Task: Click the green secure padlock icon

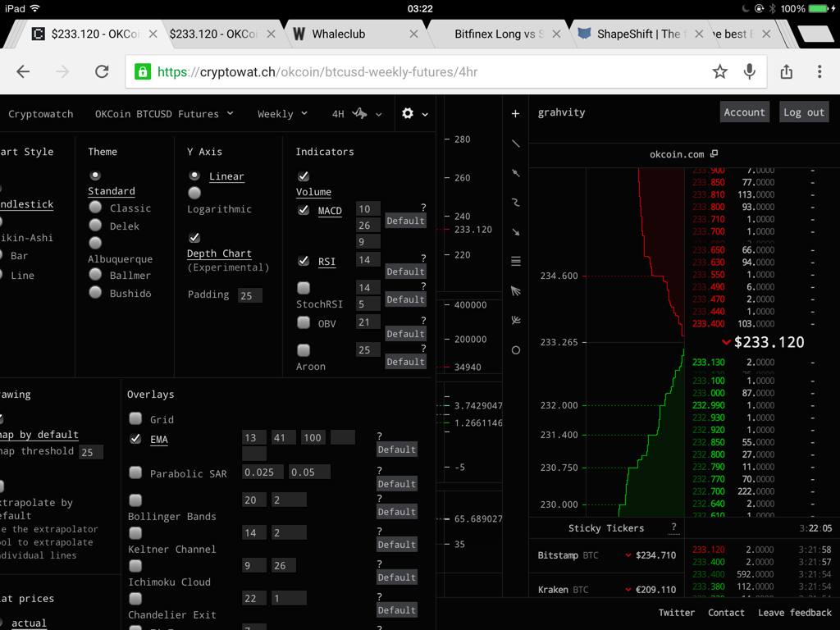Action: click(143, 71)
